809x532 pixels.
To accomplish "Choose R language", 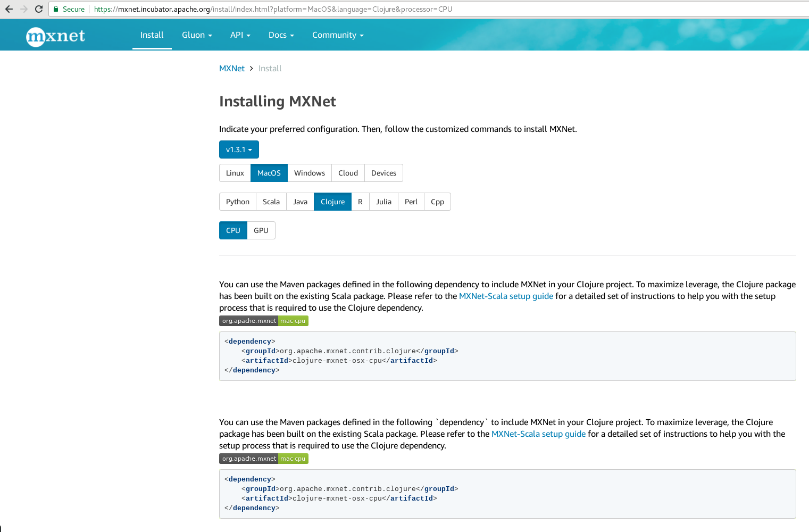I will point(360,202).
